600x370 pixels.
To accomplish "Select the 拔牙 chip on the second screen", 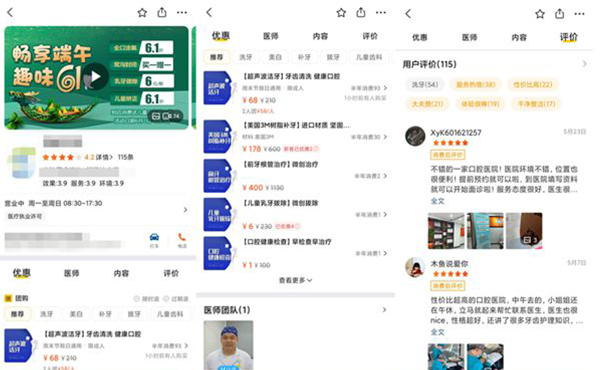I will point(333,57).
